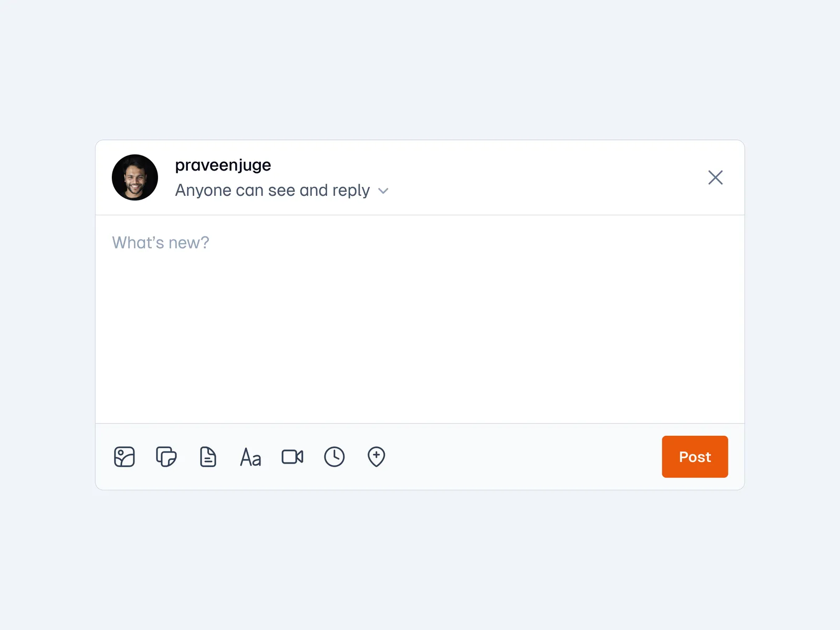Image resolution: width=840 pixels, height=630 pixels.
Task: Close the post composer with the X
Action: [x=715, y=177]
